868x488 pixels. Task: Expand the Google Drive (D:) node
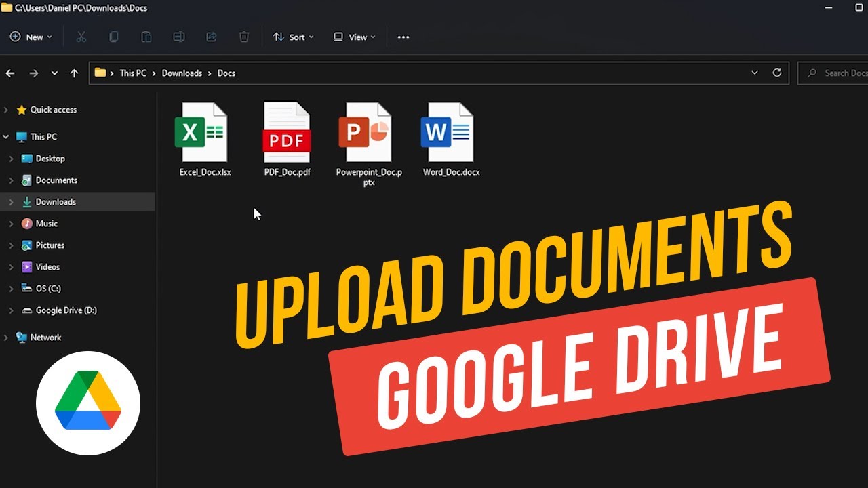pos(11,310)
